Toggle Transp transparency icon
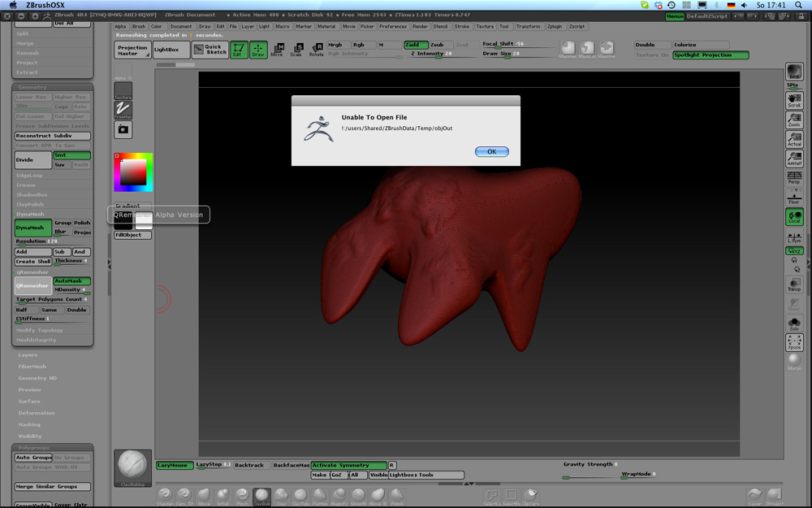This screenshot has height=508, width=812. click(794, 284)
